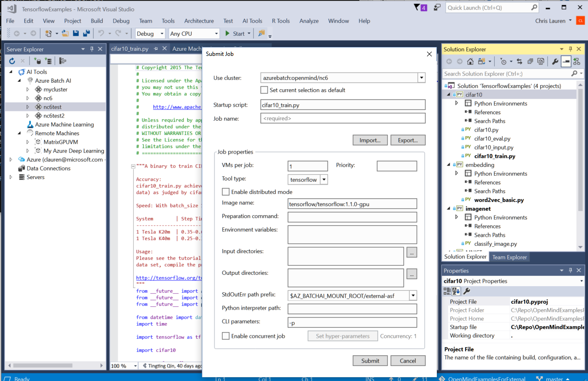Screen dimensions: 588x381
Task: Click the Job name input field
Action: 343,118
